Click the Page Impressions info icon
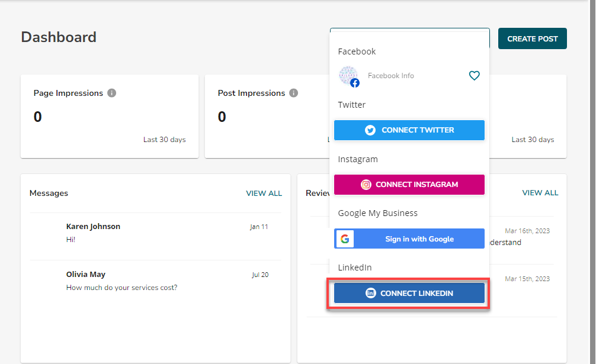This screenshot has height=364, width=596. point(111,93)
